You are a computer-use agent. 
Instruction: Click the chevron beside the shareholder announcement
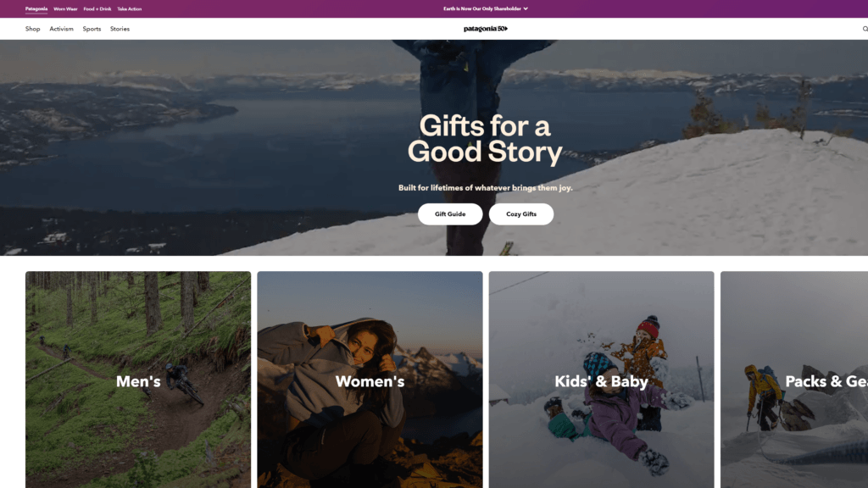(x=526, y=8)
